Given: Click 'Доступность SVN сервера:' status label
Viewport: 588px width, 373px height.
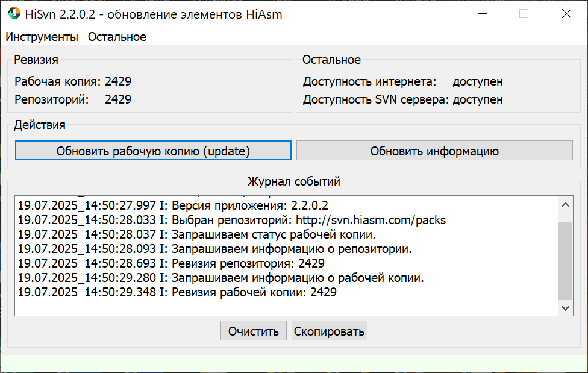Looking at the screenshot, I should point(376,99).
